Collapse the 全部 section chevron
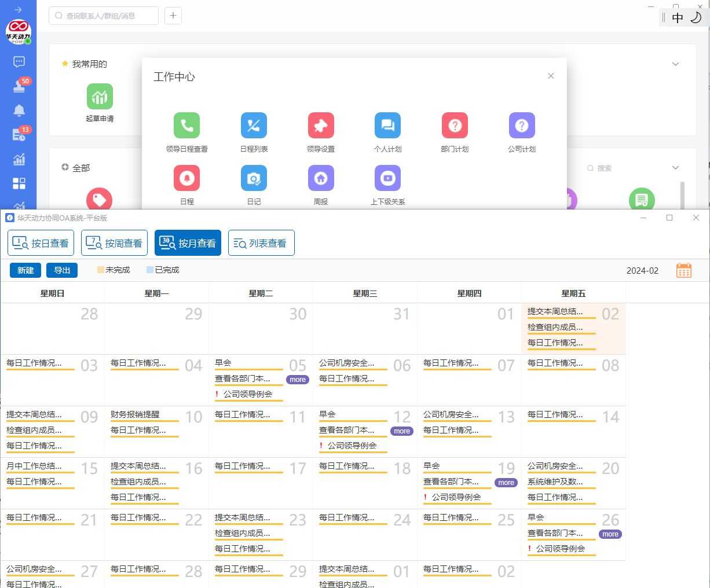The image size is (710, 588). [675, 168]
